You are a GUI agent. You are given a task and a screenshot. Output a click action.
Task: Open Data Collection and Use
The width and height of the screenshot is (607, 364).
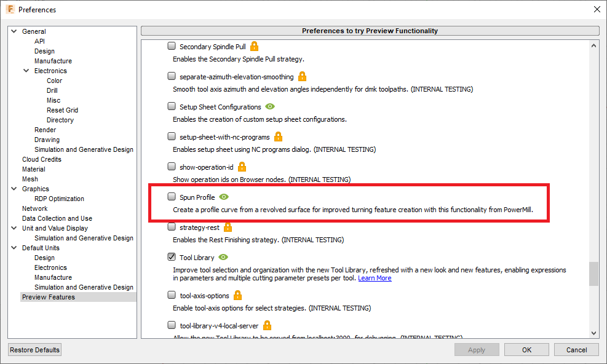57,218
